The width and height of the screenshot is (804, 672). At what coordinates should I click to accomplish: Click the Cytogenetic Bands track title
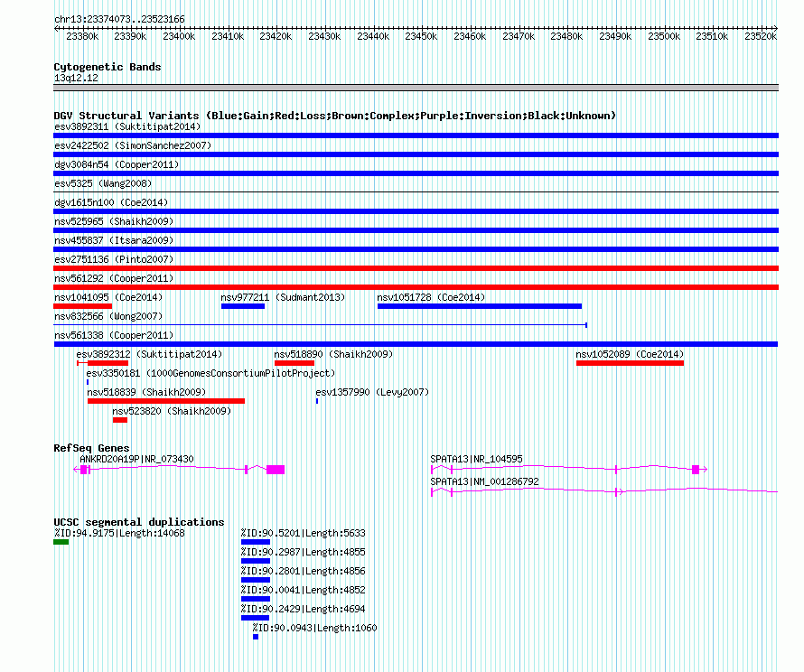(108, 67)
